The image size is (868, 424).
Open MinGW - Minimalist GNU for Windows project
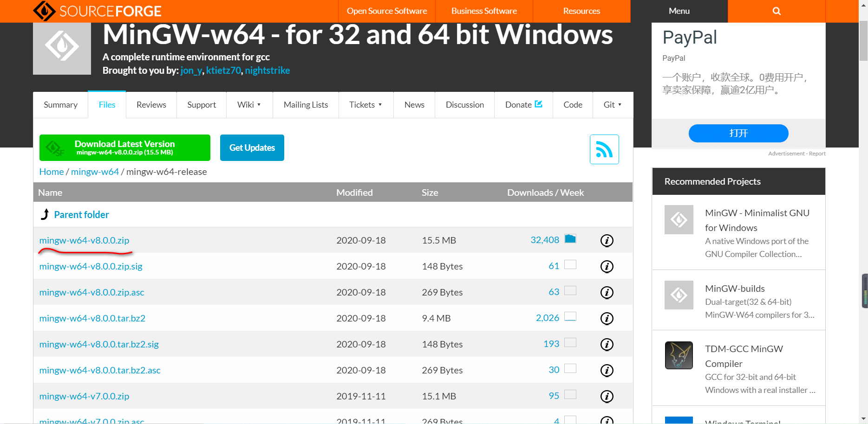click(x=757, y=220)
